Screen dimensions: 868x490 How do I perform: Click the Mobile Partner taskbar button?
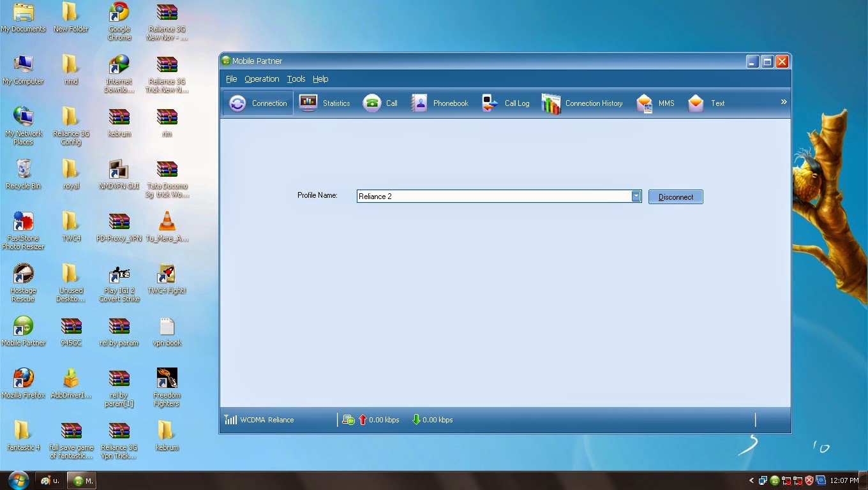pos(83,480)
